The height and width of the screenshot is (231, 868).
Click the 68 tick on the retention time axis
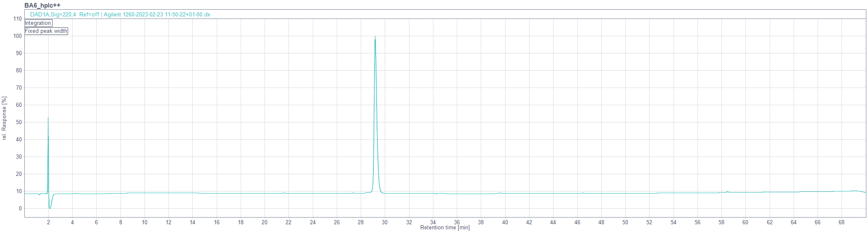(842, 222)
